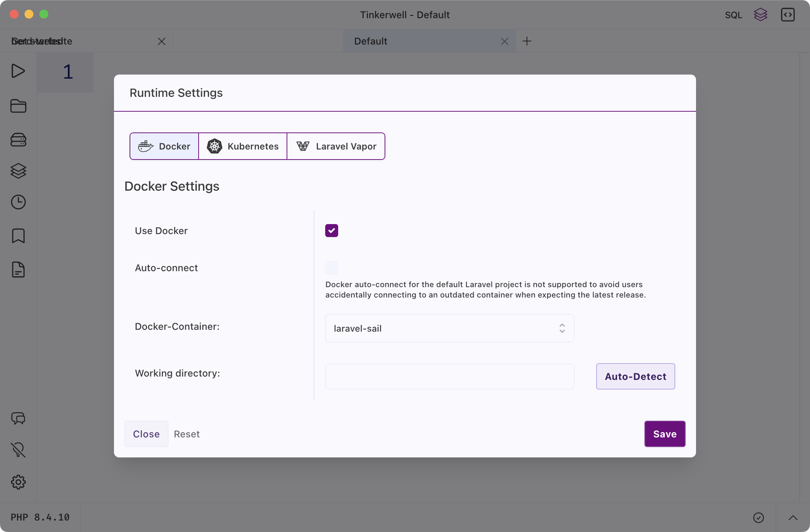
Task: Click the Auto-Detect button
Action: (x=635, y=377)
